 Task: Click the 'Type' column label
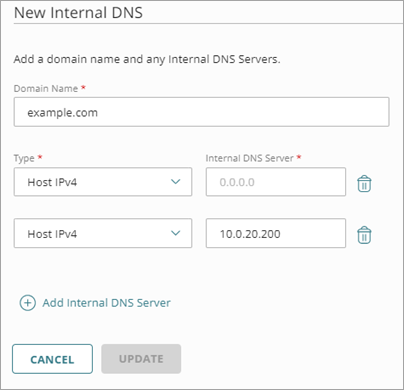pyautogui.click(x=24, y=158)
